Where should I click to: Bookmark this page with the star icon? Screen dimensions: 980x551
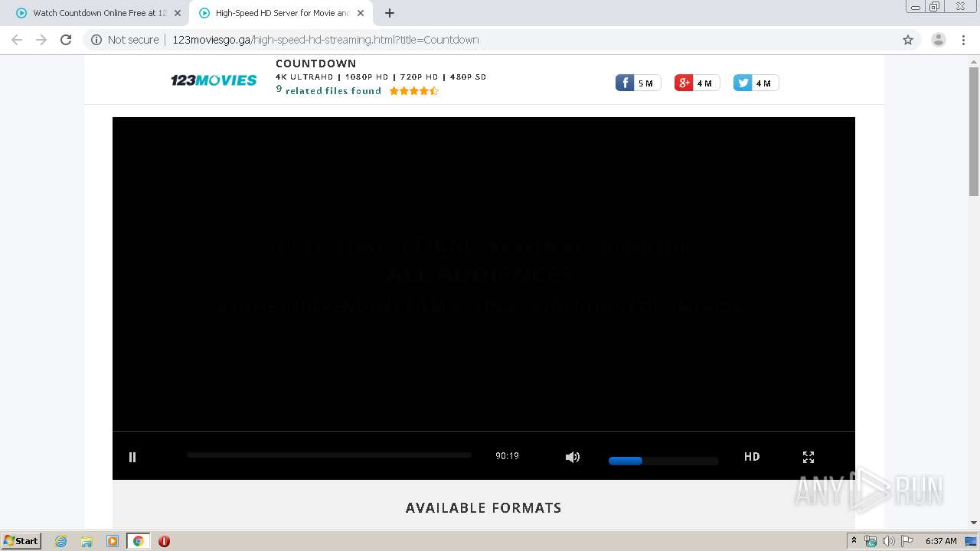click(x=908, y=40)
